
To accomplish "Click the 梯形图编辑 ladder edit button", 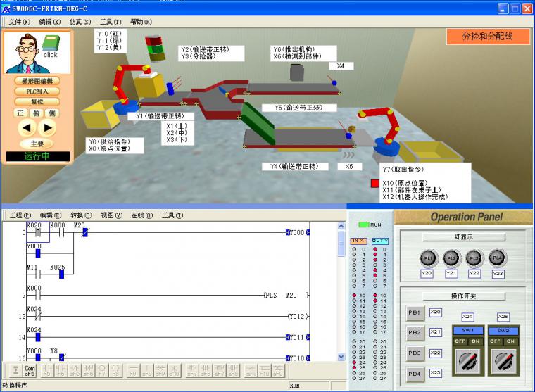I will [x=37, y=81].
